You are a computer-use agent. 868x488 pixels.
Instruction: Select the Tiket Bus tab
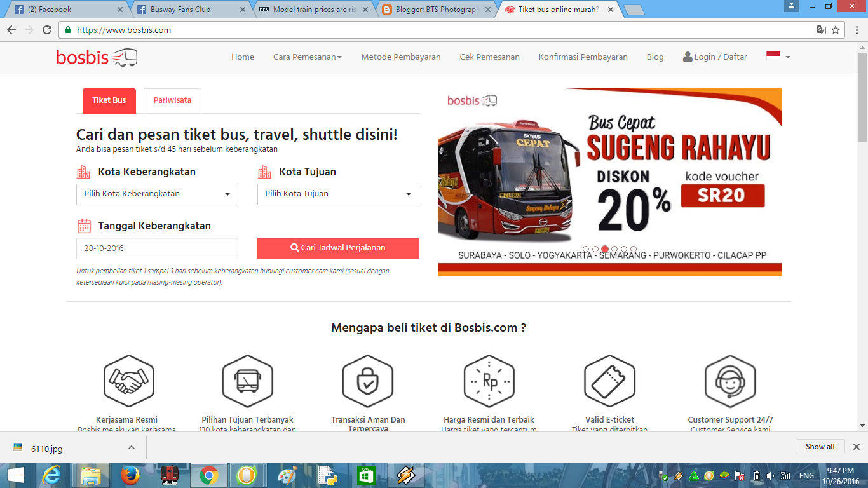coord(109,100)
